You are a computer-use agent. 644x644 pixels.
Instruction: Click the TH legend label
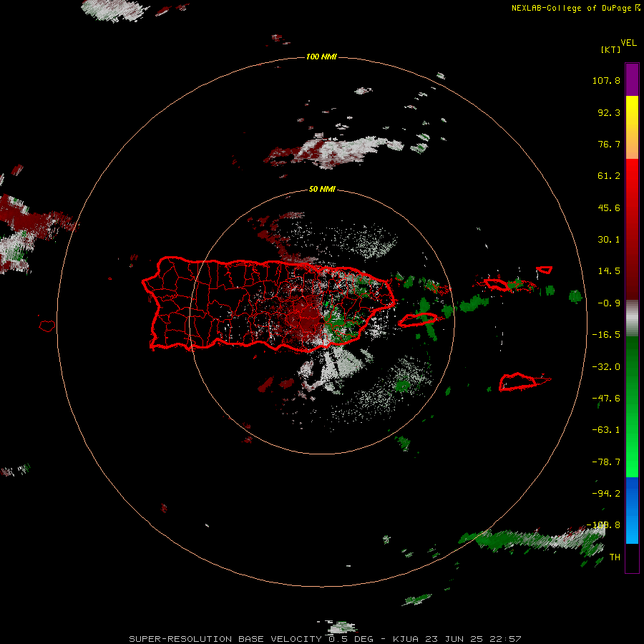tap(615, 557)
